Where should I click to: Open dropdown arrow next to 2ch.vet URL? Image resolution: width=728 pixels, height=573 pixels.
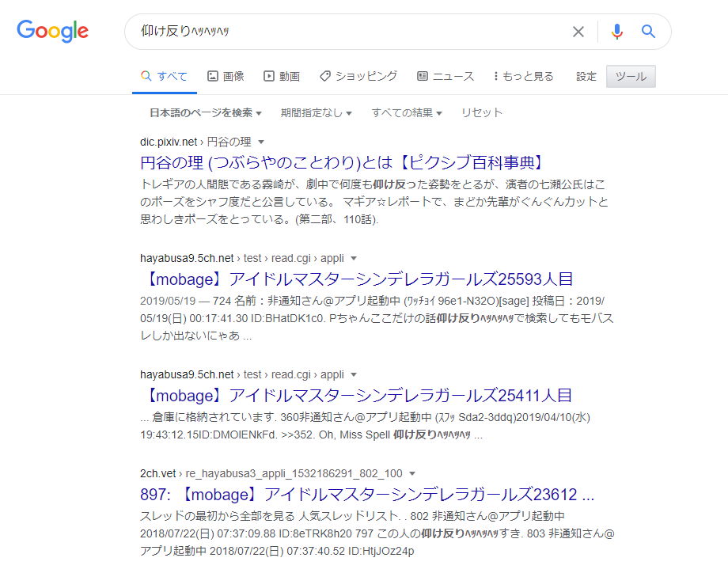tap(412, 473)
